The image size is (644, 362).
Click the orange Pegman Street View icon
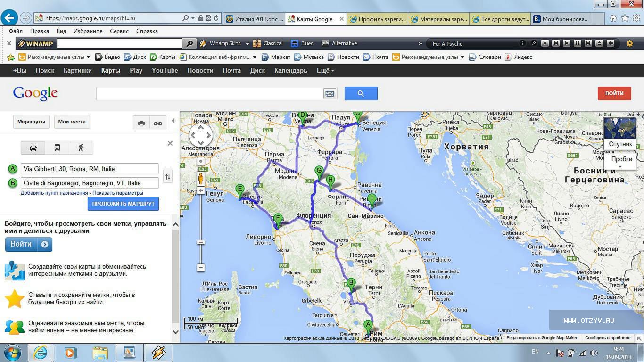click(201, 179)
